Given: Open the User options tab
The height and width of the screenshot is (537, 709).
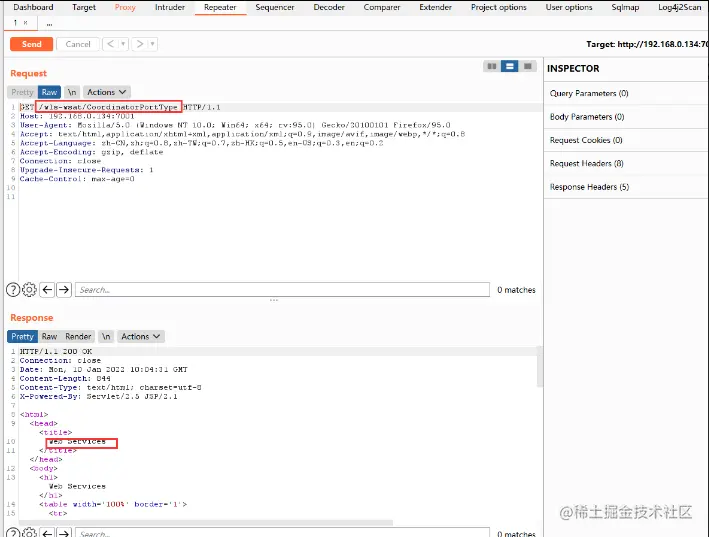Looking at the screenshot, I should coord(568,7).
